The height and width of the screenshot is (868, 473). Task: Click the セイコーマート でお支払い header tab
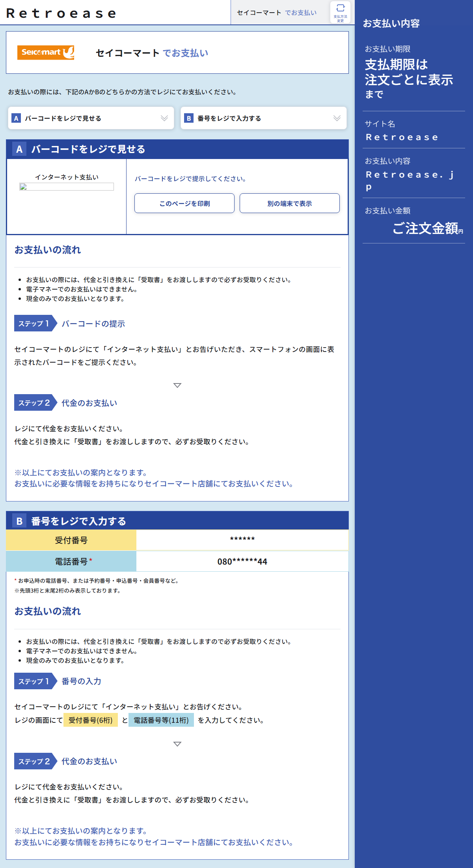coord(277,13)
